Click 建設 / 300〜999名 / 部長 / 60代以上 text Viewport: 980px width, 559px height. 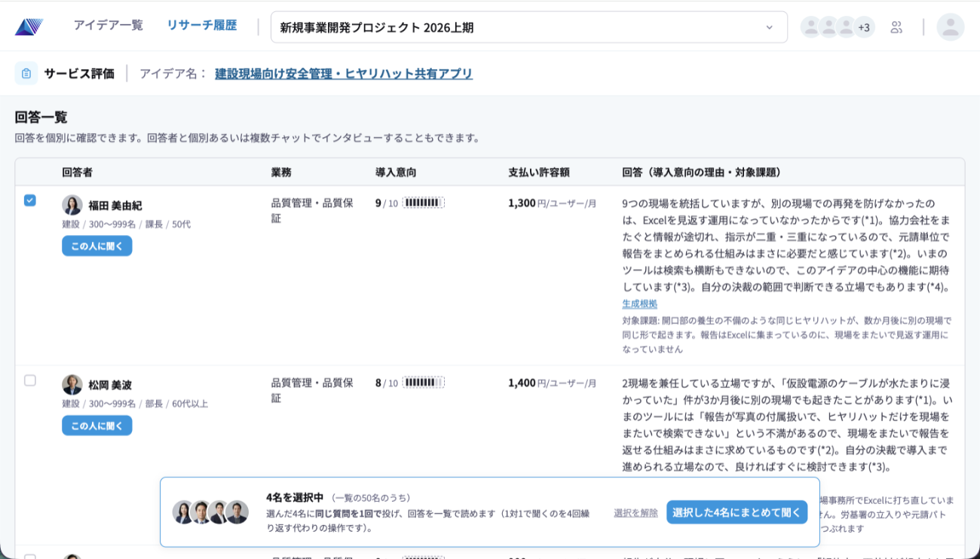(x=135, y=404)
